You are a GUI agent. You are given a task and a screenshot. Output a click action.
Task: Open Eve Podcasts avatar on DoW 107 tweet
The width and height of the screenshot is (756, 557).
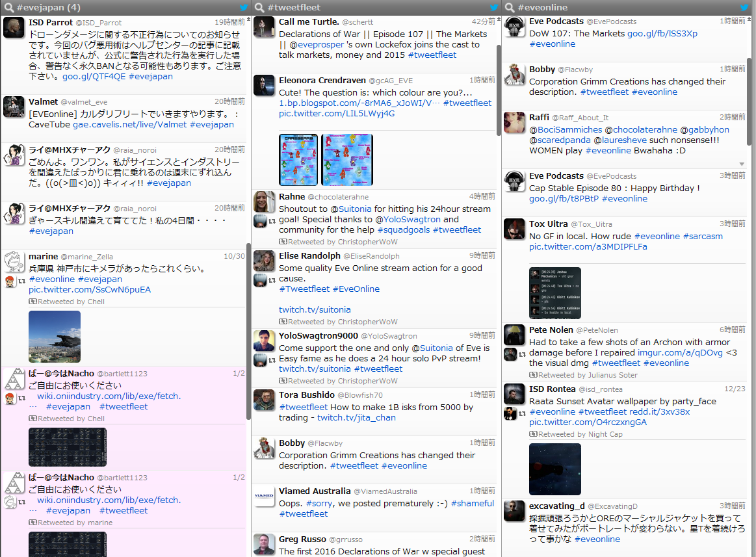point(514,27)
